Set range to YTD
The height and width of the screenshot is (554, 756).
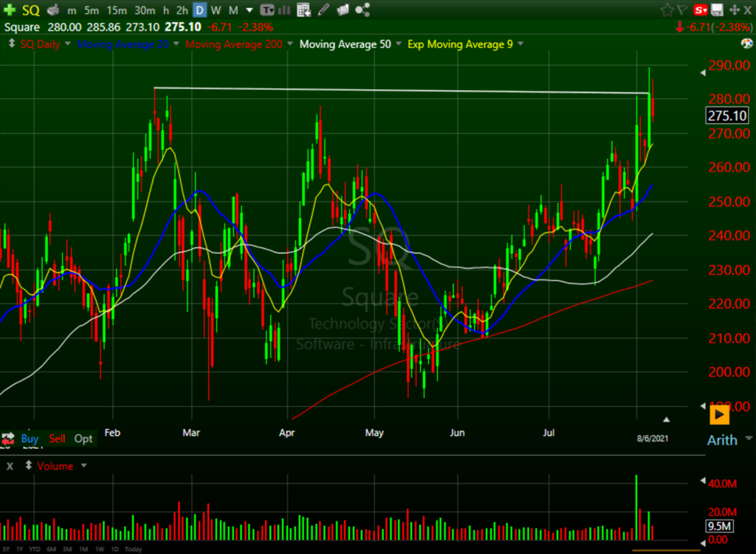click(34, 549)
